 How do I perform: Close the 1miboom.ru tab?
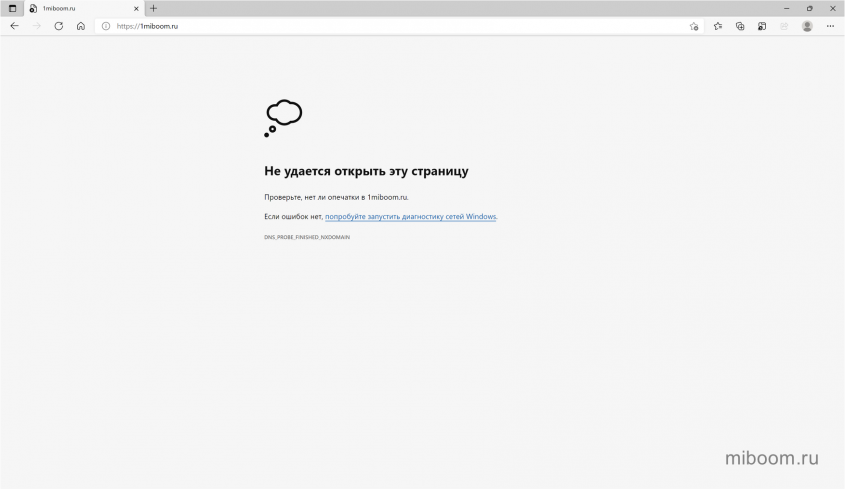click(136, 8)
